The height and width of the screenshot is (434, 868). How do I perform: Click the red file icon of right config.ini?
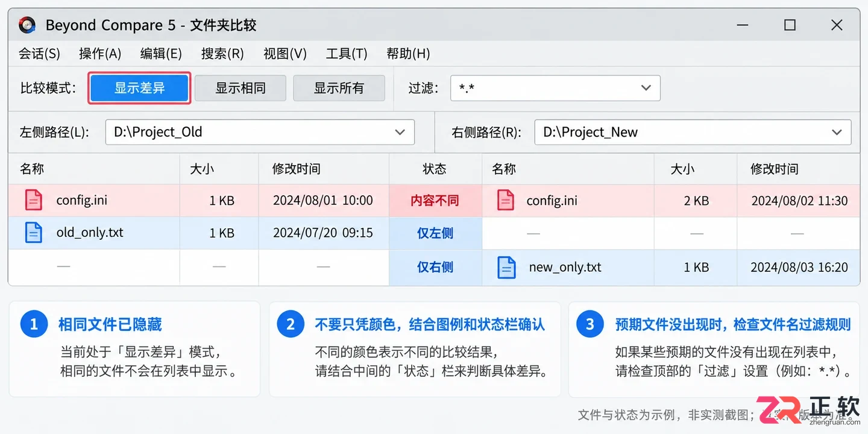pos(506,200)
